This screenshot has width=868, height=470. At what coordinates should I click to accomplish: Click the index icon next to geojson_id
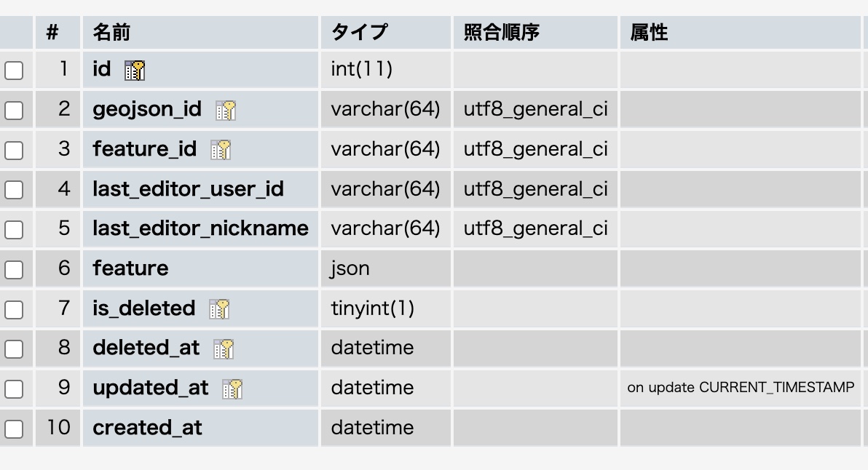tap(226, 110)
